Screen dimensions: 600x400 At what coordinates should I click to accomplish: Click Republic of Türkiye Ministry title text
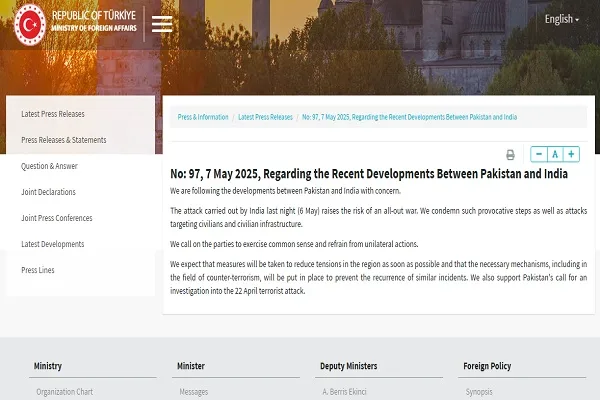94,21
